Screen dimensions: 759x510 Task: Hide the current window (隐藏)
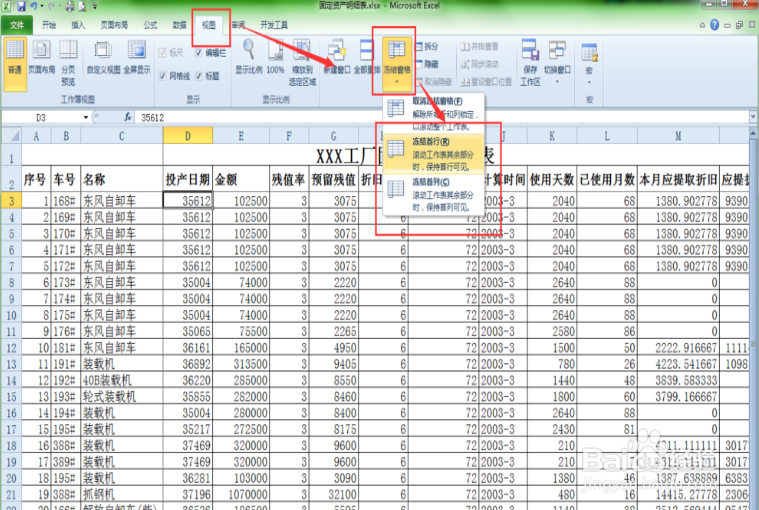[x=427, y=64]
